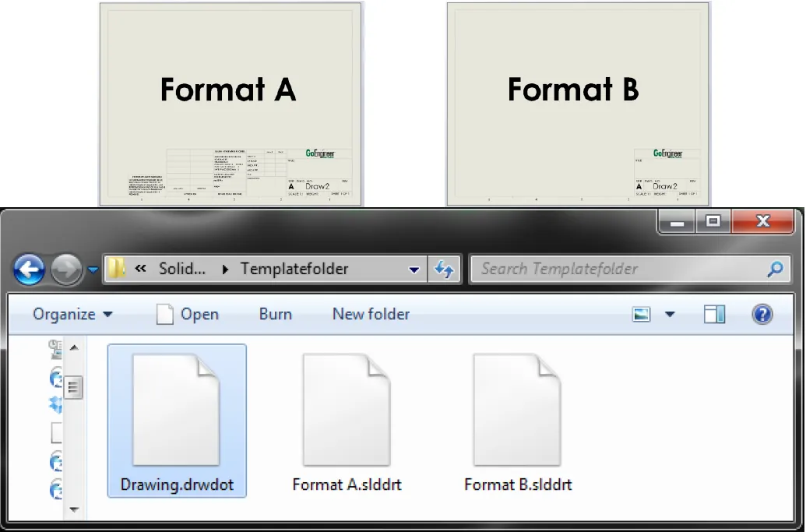The height and width of the screenshot is (532, 806).
Task: Expand the views dropdown arrow
Action: 670,314
